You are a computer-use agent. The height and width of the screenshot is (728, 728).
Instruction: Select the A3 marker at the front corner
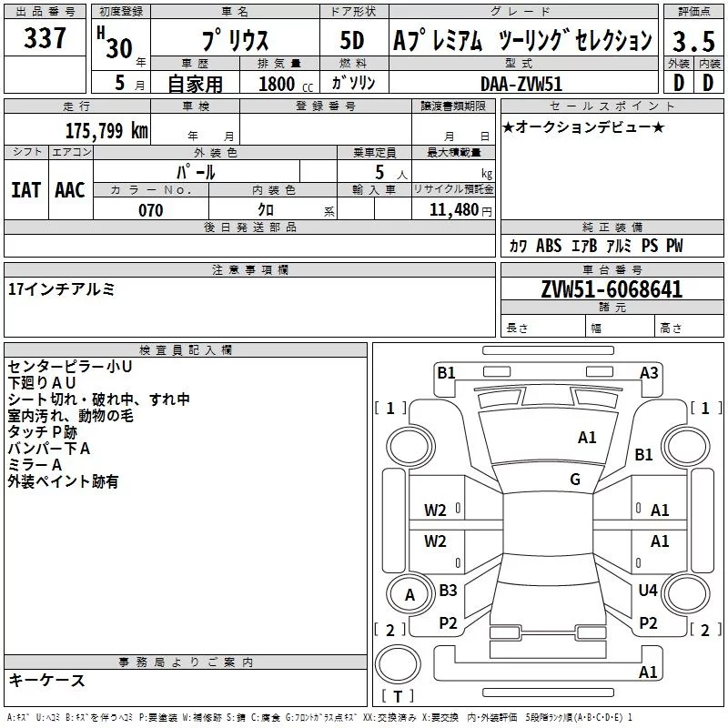[649, 373]
